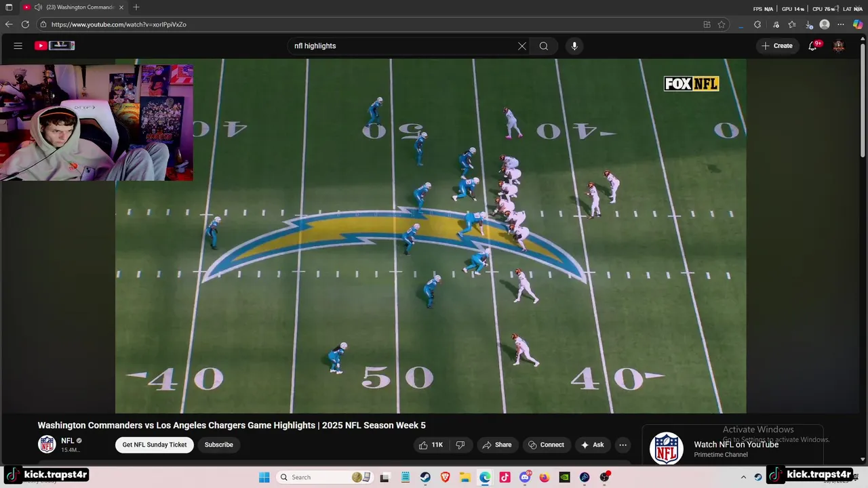The width and height of the screenshot is (868, 488).
Task: Reload the page
Action: [x=25, y=24]
